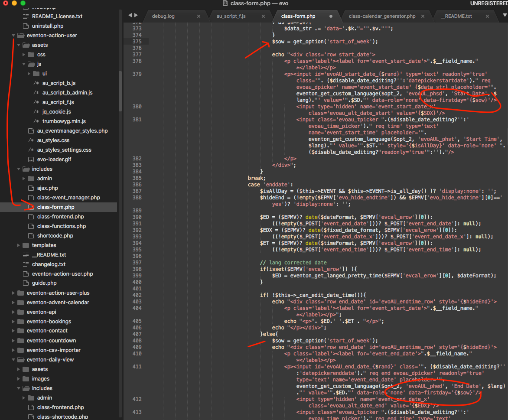Switch to the debug.log tab
Image resolution: width=508 pixels, height=420 pixels.
[x=163, y=16]
